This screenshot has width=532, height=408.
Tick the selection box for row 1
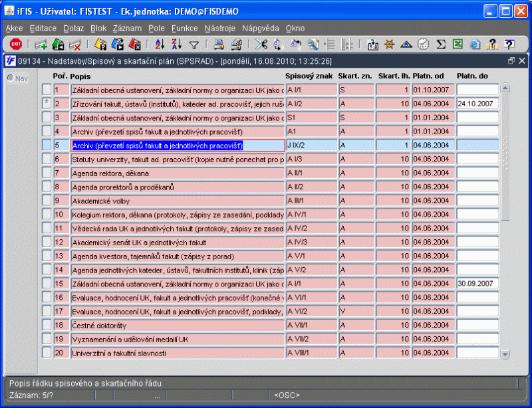47,90
